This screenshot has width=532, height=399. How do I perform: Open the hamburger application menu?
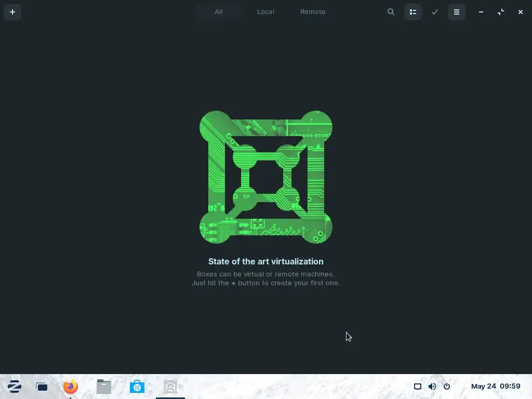coord(457,12)
